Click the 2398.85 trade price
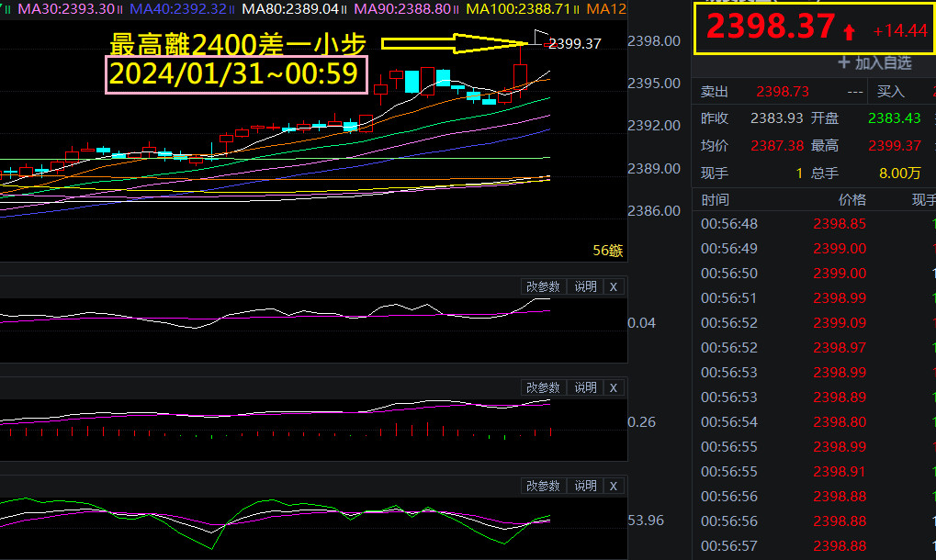This screenshot has height=560, width=936. click(840, 224)
